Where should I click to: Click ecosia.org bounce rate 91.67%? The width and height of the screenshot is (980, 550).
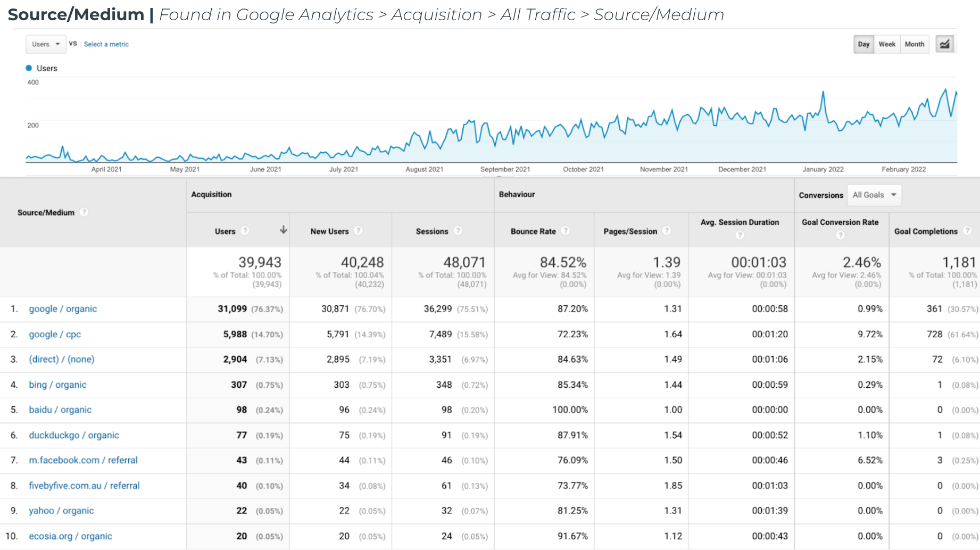[572, 536]
